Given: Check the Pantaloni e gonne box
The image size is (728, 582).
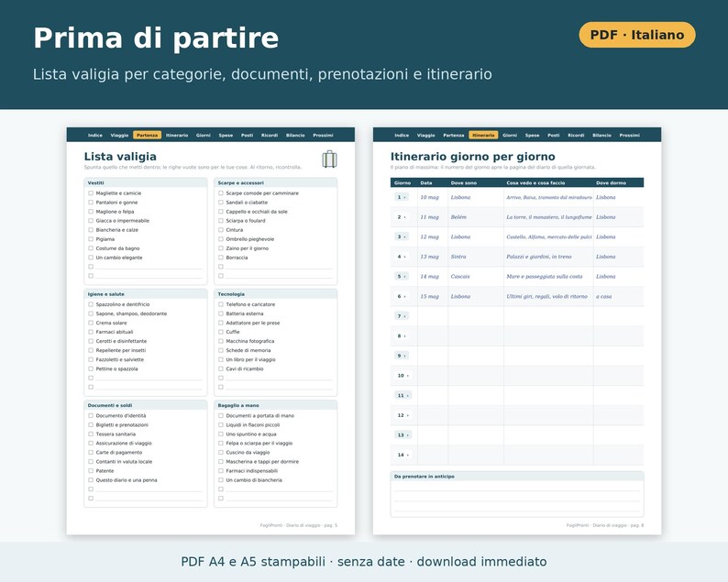Looking at the screenshot, I should point(91,203).
